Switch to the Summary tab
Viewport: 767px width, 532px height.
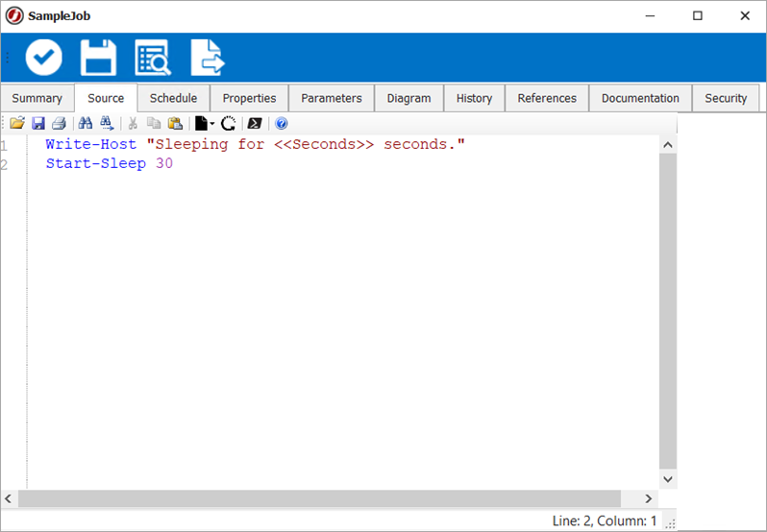tap(37, 98)
